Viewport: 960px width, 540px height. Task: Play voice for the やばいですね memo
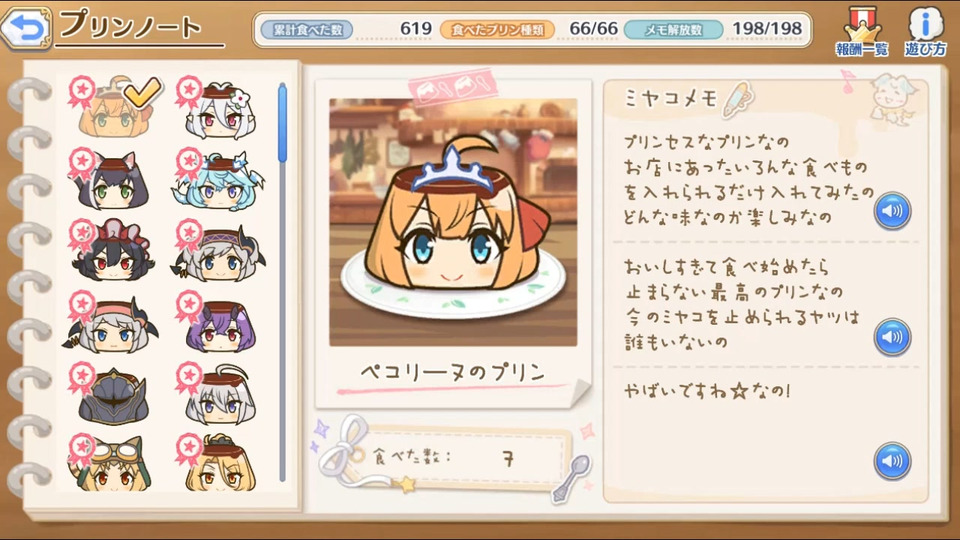[892, 461]
